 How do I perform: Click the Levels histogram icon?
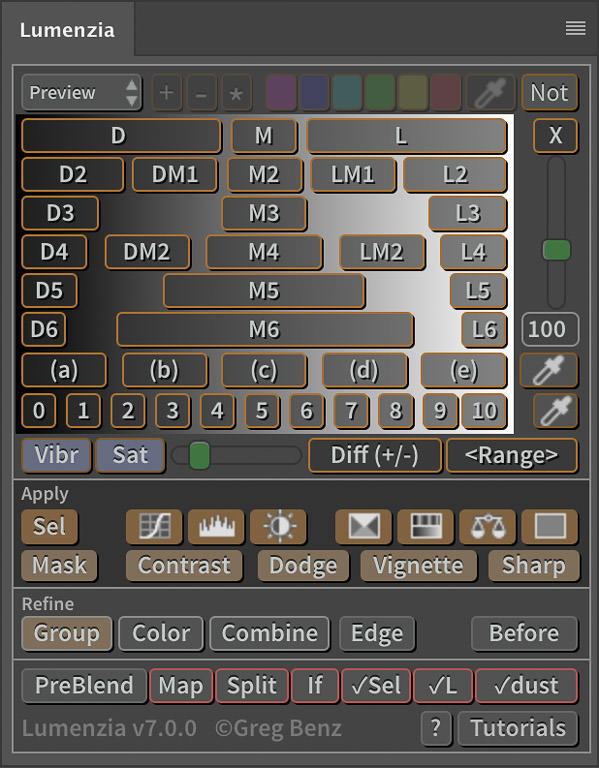click(216, 527)
